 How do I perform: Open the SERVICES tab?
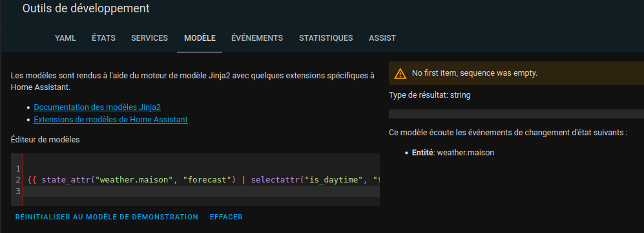point(149,38)
